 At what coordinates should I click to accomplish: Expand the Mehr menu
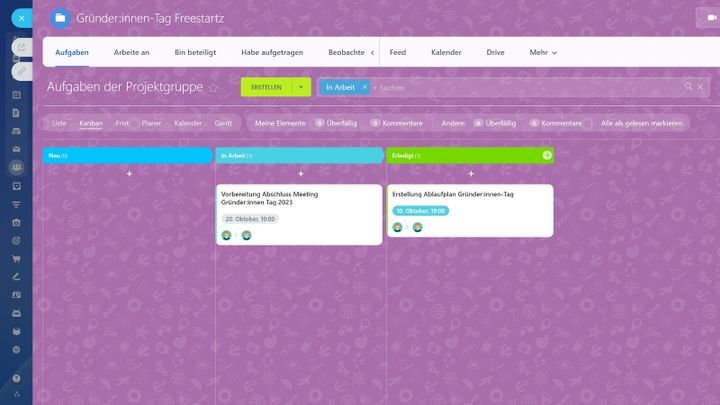point(543,52)
